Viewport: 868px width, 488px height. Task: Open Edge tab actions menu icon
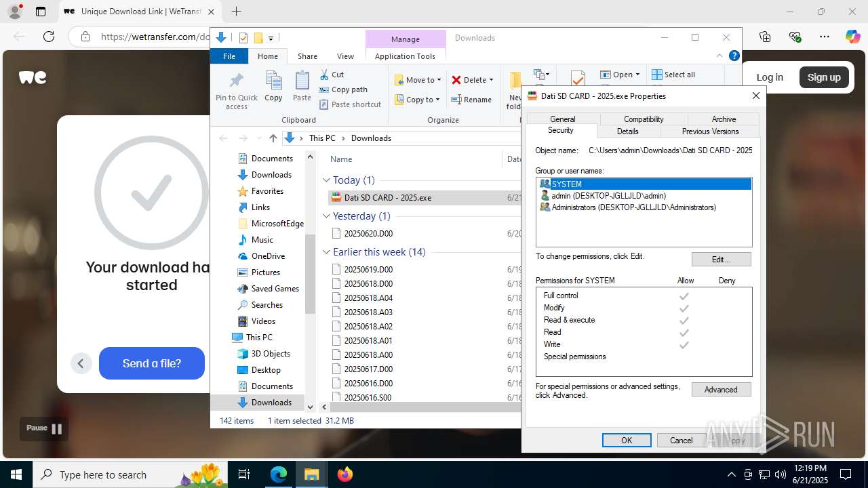41,12
